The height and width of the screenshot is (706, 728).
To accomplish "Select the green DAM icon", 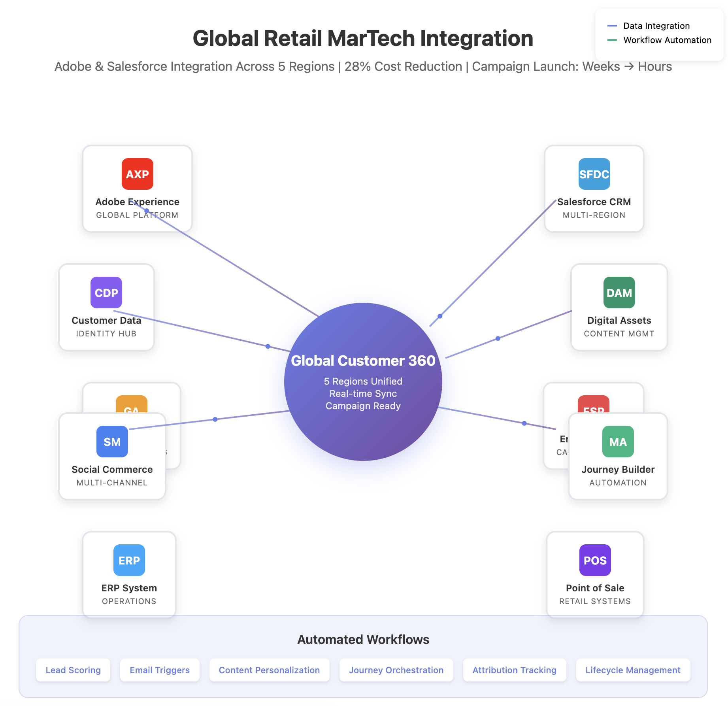I will [619, 293].
